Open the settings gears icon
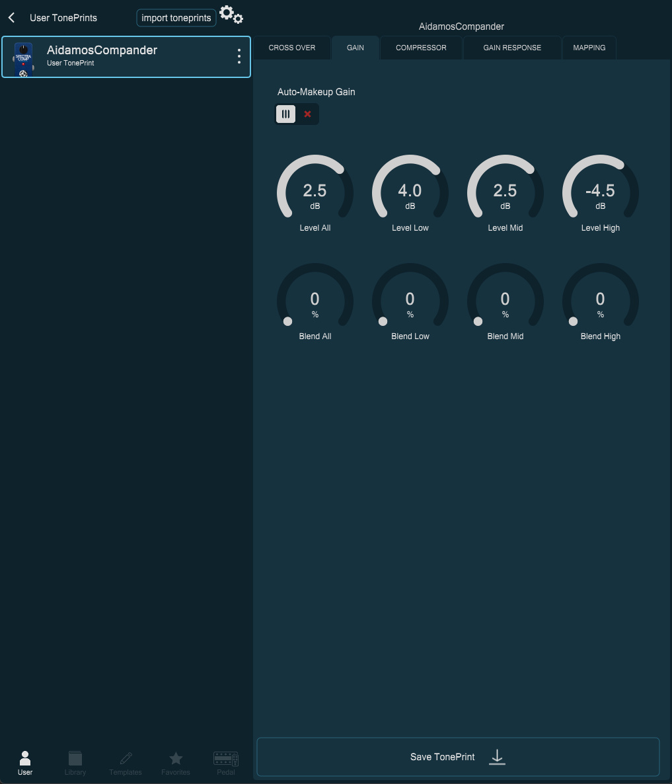 [231, 15]
